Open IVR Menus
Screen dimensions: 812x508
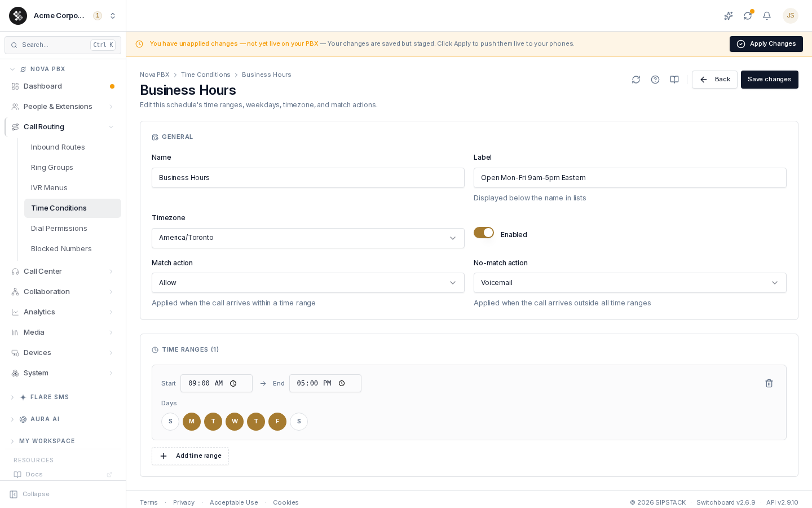coord(72,188)
